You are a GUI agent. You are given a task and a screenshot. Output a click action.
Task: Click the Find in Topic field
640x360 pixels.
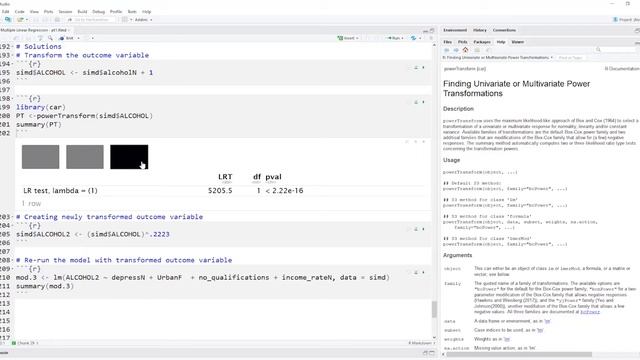pyautogui.click(x=570, y=58)
